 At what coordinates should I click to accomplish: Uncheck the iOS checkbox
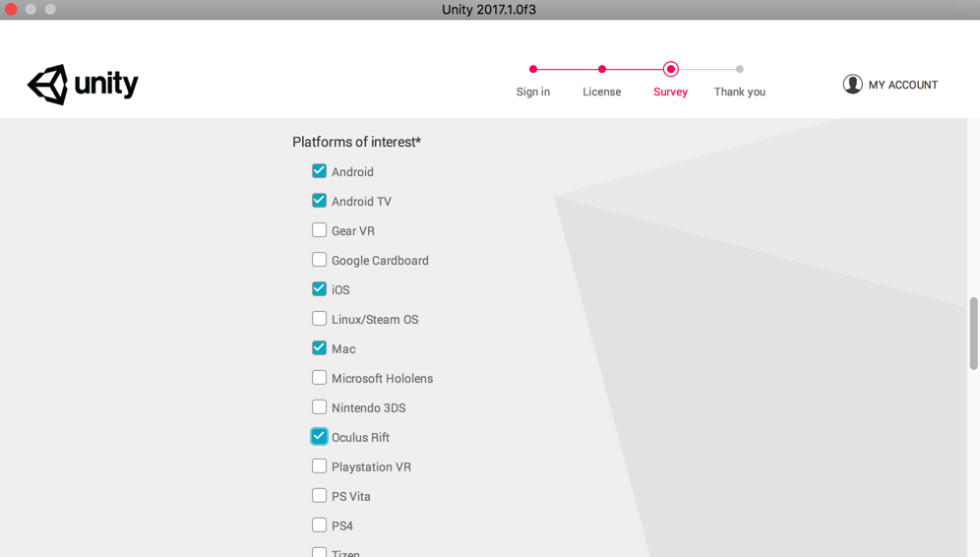[x=319, y=288]
